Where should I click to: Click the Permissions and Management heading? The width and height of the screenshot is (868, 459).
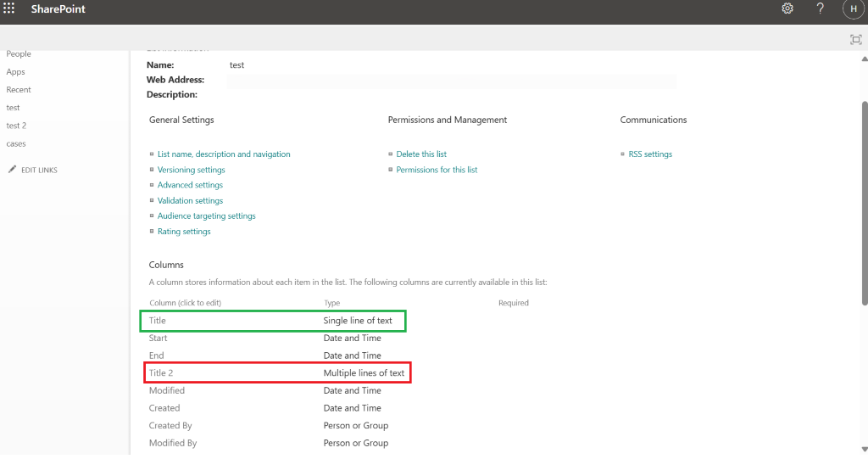(x=448, y=120)
